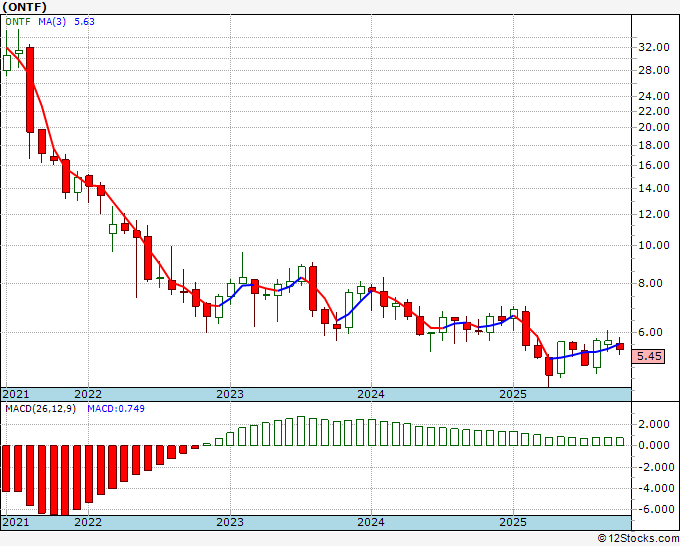This screenshot has width=680, height=546.
Task: Click 2024 on the MACD timeline
Action: (x=371, y=522)
